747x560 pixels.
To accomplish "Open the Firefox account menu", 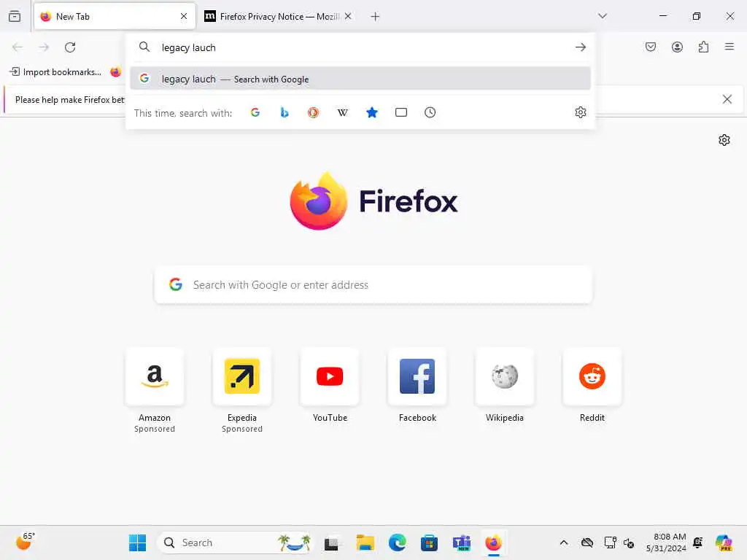I will pyautogui.click(x=677, y=47).
